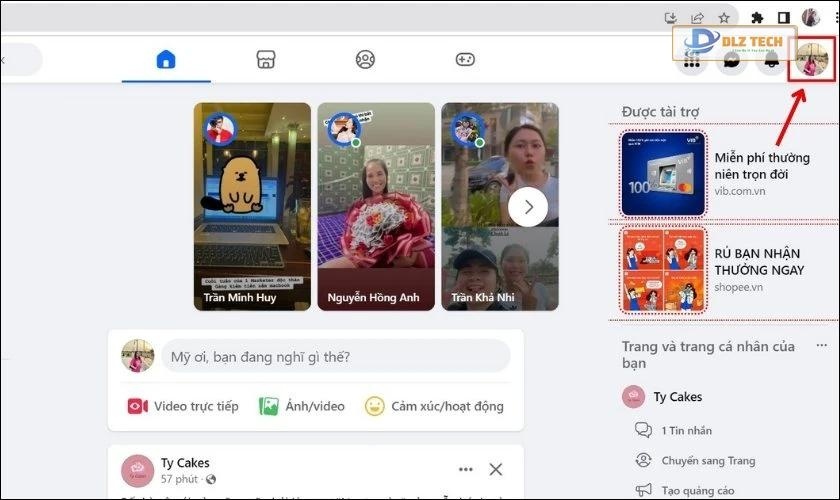Image resolution: width=840 pixels, height=500 pixels.
Task: Open the Facebook account profile menu
Action: tap(812, 59)
